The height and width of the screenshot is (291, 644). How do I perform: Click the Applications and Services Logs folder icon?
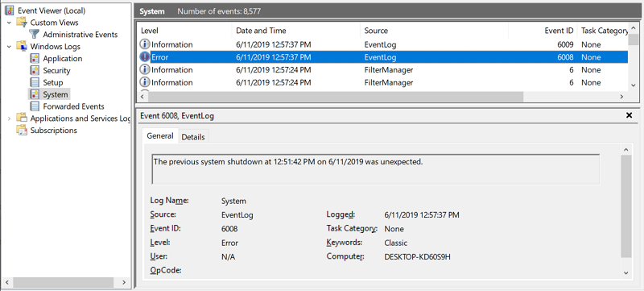tap(22, 118)
